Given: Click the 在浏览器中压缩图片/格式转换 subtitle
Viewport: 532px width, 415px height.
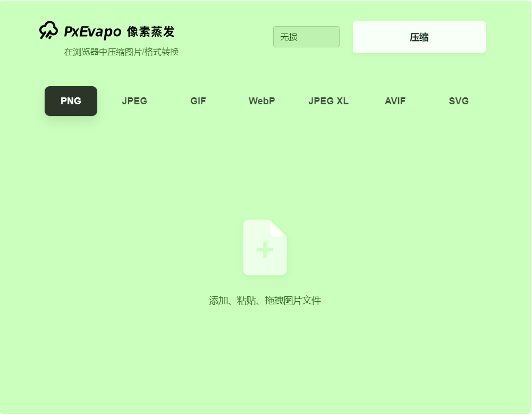Looking at the screenshot, I should (121, 52).
